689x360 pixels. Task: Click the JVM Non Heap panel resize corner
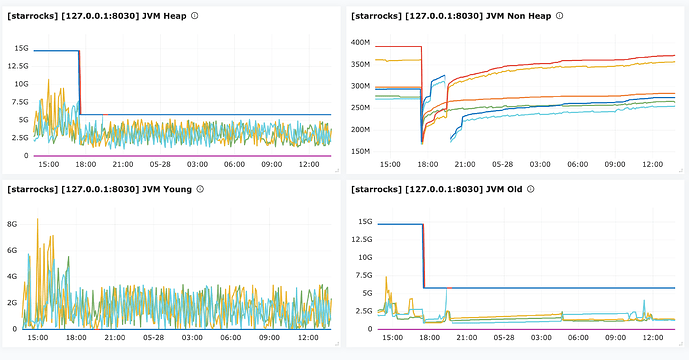pos(681,171)
